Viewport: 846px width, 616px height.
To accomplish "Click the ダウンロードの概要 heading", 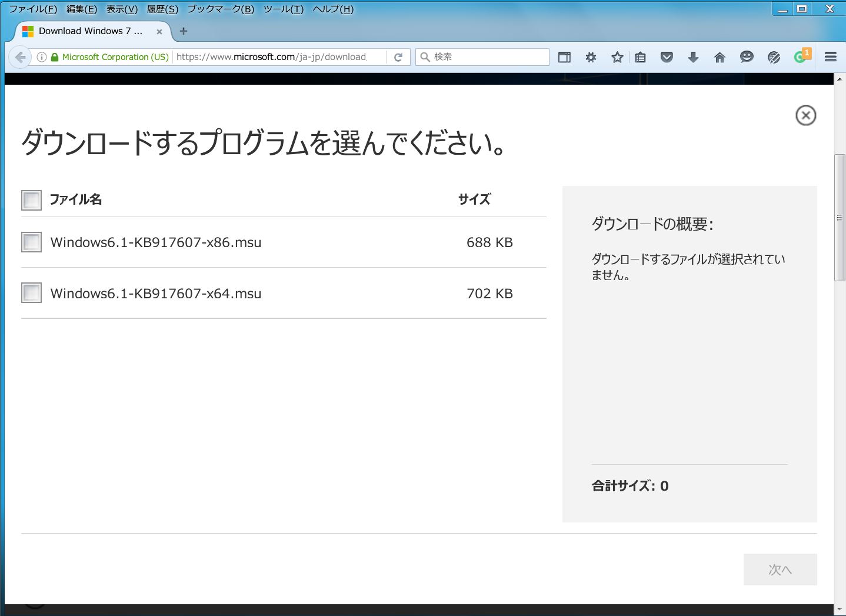I will click(x=652, y=224).
